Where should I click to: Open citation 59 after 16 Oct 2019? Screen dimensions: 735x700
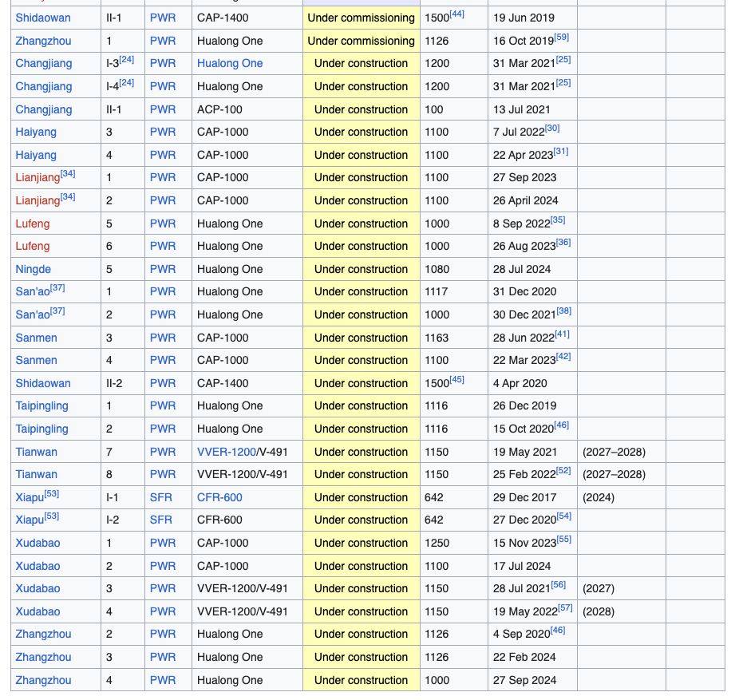click(562, 37)
